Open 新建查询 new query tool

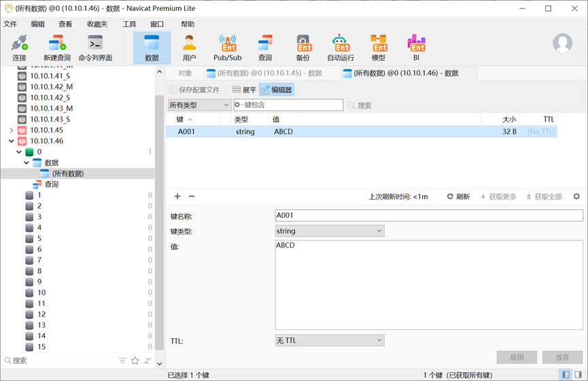pos(57,48)
